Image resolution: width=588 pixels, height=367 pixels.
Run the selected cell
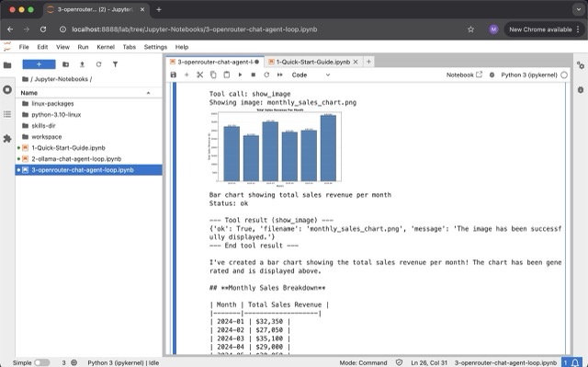240,75
